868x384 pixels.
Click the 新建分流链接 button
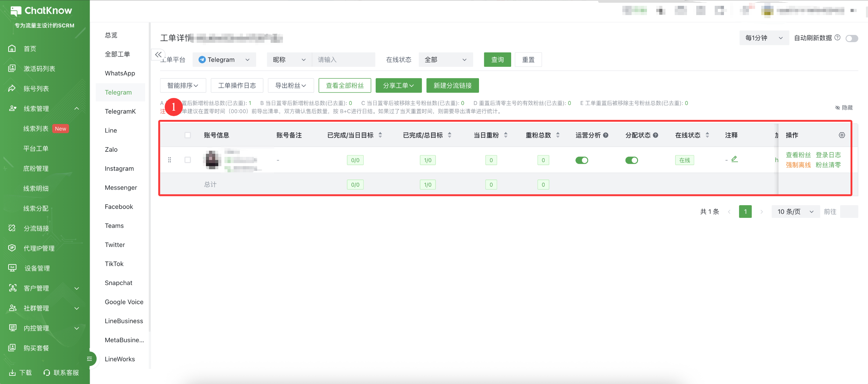pos(452,86)
